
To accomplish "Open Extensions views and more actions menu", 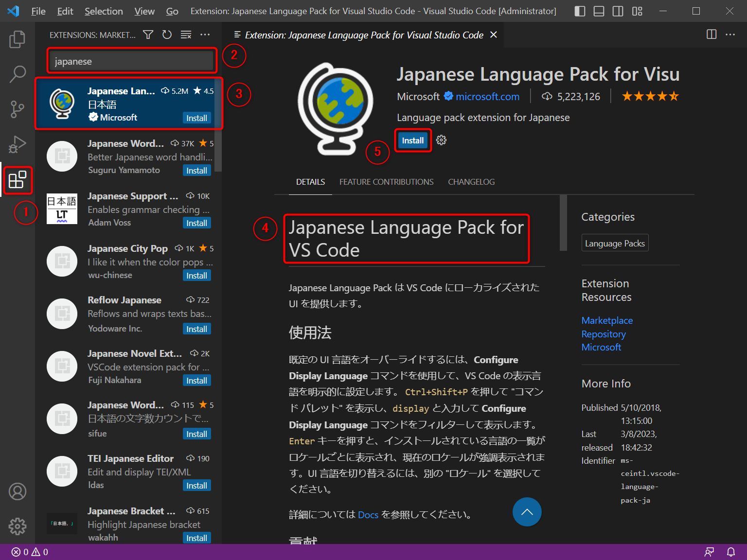I will (x=205, y=35).
